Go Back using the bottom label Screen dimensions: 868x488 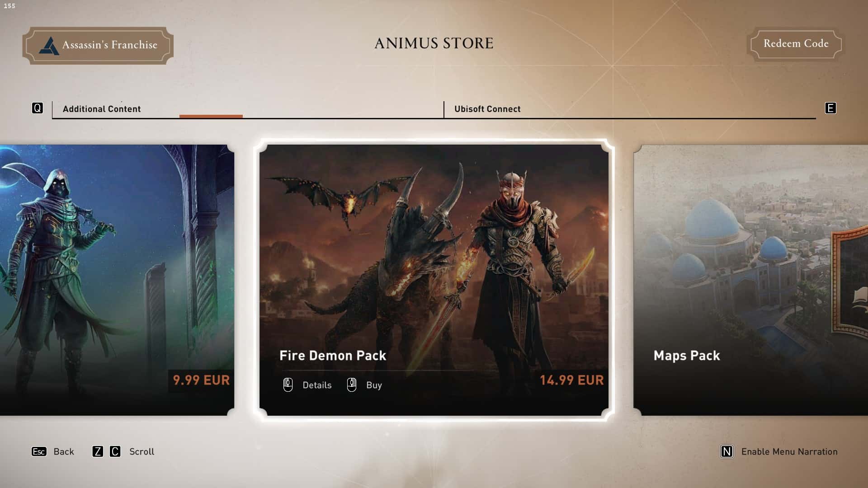coord(64,451)
